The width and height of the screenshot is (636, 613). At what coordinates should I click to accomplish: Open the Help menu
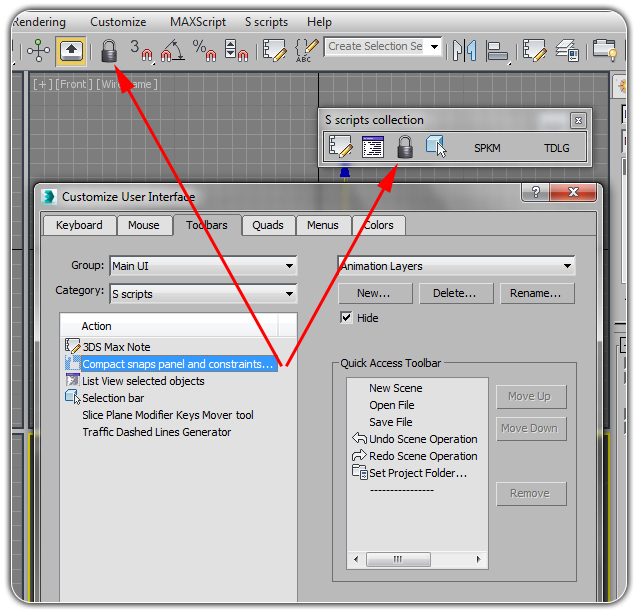click(x=319, y=22)
